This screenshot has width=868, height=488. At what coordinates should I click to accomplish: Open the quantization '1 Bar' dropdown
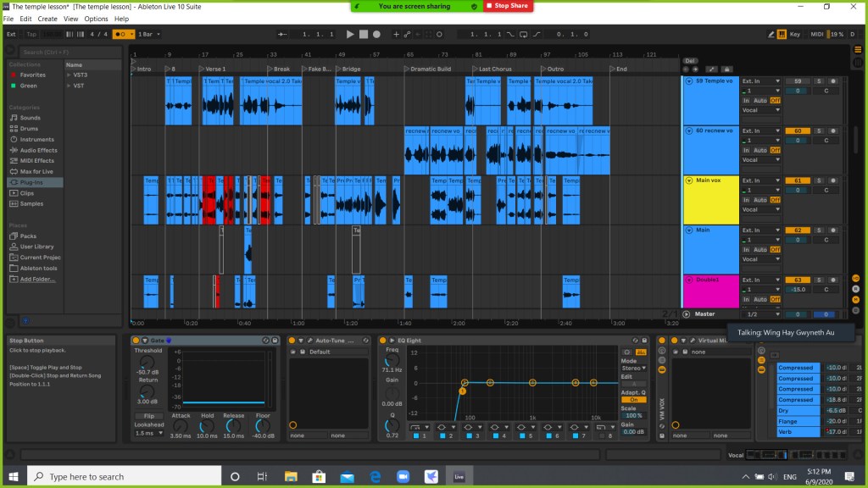[x=150, y=34]
